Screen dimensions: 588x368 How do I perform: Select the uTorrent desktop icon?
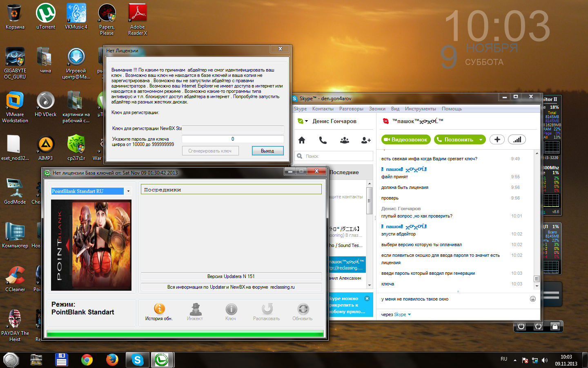46,17
